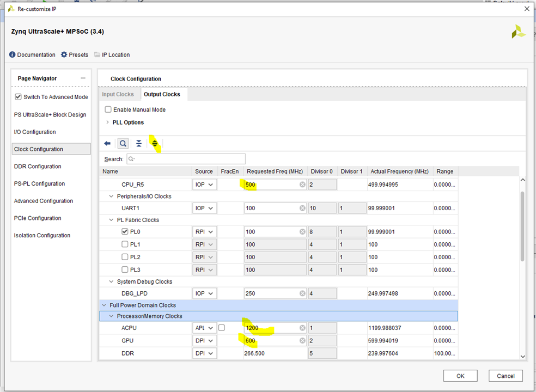
Task: Open Presets via the gear icon
Action: coord(64,55)
